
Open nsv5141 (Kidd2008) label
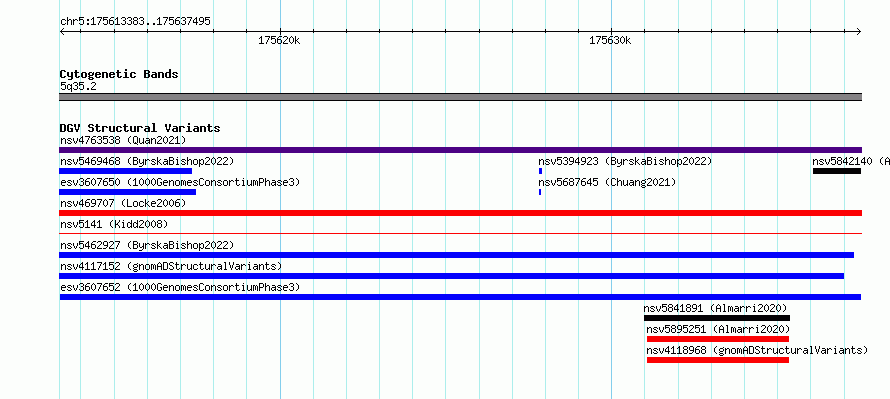coord(114,224)
